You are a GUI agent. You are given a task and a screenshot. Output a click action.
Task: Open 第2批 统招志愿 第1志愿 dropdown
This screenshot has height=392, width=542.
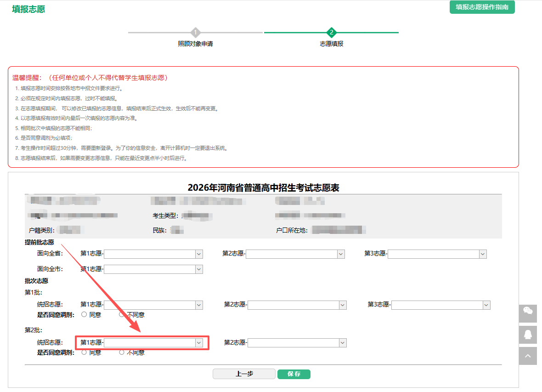point(153,342)
